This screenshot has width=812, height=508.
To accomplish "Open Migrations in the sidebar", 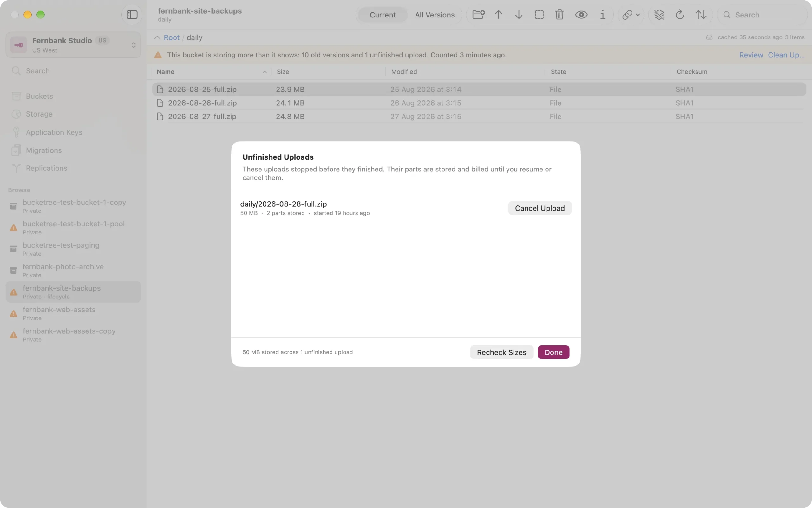I will [73, 150].
